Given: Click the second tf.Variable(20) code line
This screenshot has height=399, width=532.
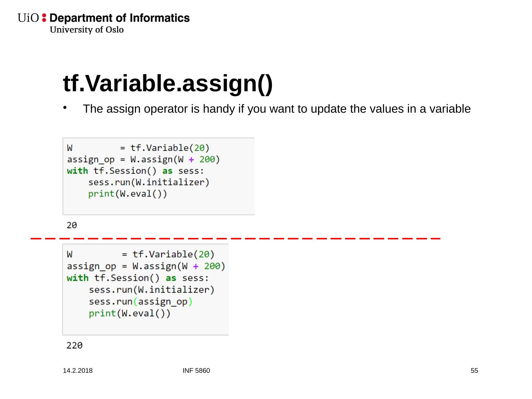Looking at the screenshot, I should 140,255.
